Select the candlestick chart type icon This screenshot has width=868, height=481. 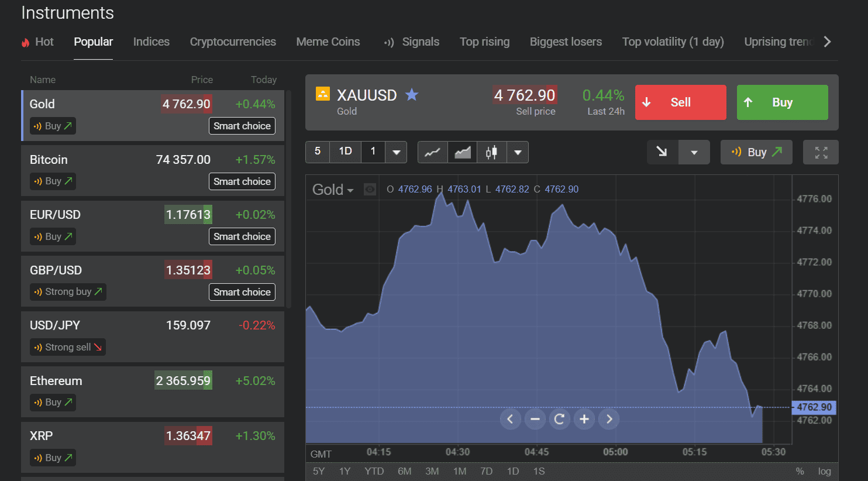coord(491,152)
